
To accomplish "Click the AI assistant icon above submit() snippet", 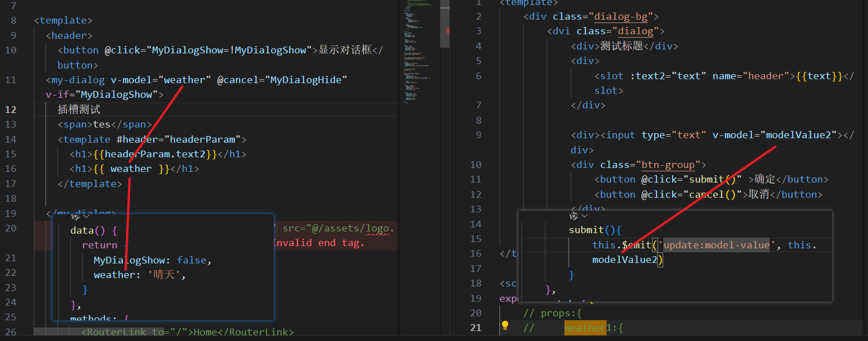I will [573, 216].
